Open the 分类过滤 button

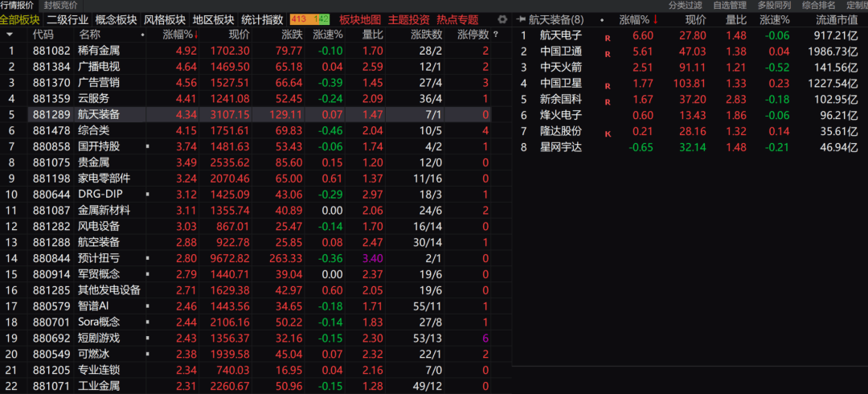click(x=685, y=5)
